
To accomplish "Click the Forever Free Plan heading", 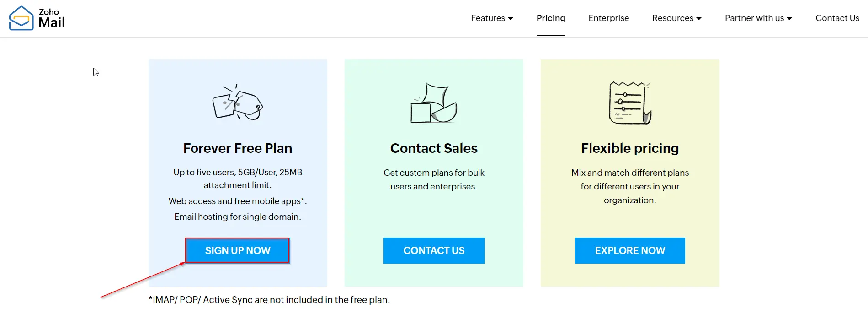I will (x=238, y=148).
